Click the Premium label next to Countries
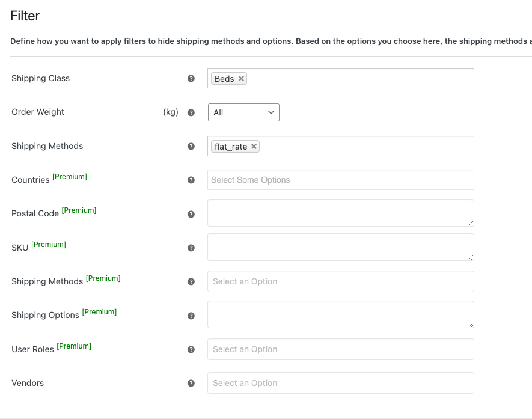The width and height of the screenshot is (532, 419). tap(70, 177)
